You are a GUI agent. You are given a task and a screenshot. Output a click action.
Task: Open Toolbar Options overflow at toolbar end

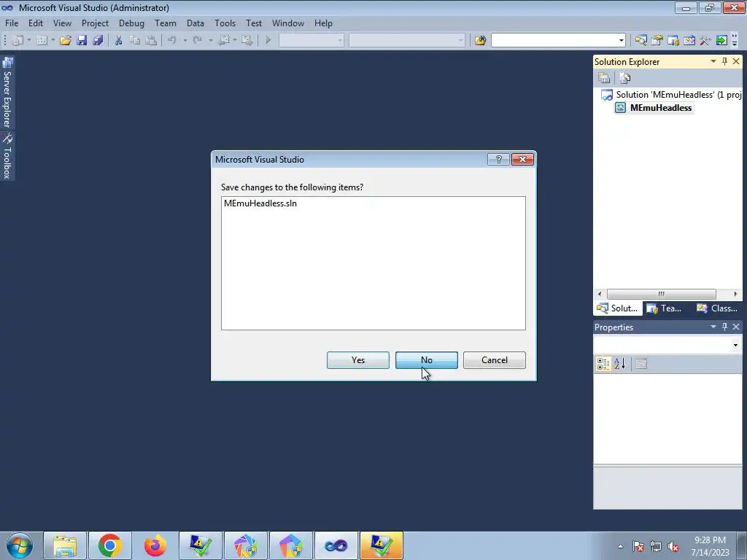(735, 41)
